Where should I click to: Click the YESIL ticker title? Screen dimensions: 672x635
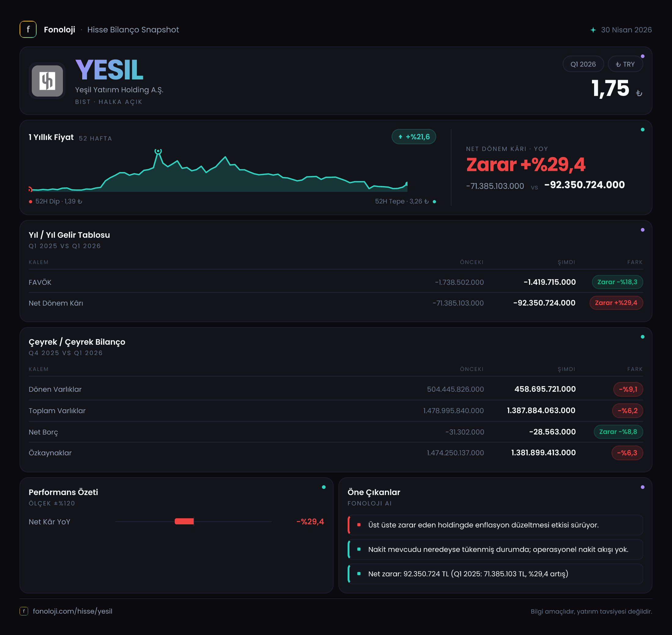click(109, 70)
